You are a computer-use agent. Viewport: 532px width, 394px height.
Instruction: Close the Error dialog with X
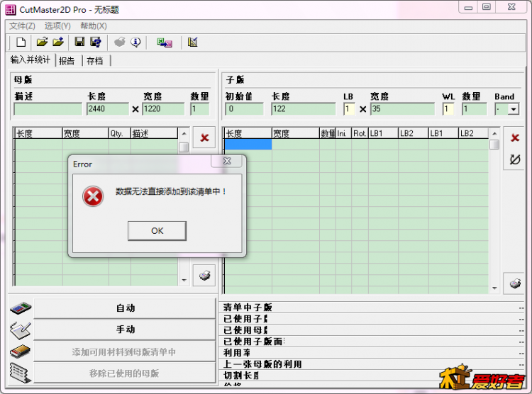[x=227, y=161]
